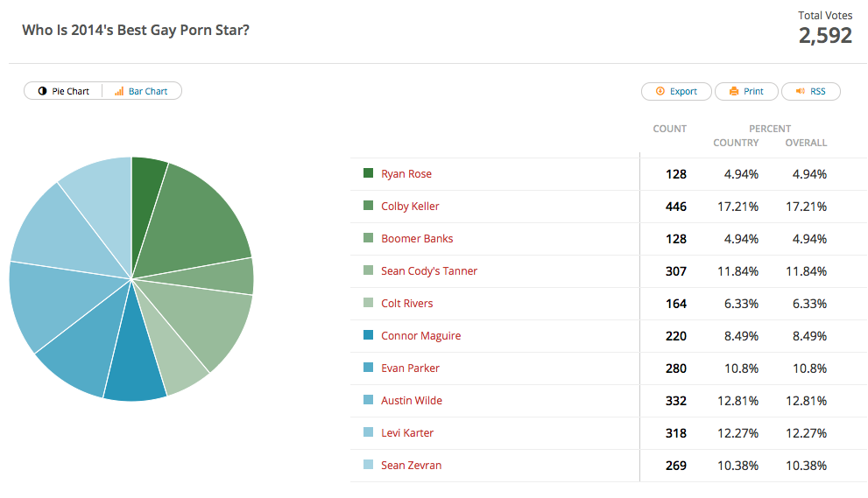Click the Evan Parker link
Screen dimensions: 868x498
pyautogui.click(x=410, y=368)
